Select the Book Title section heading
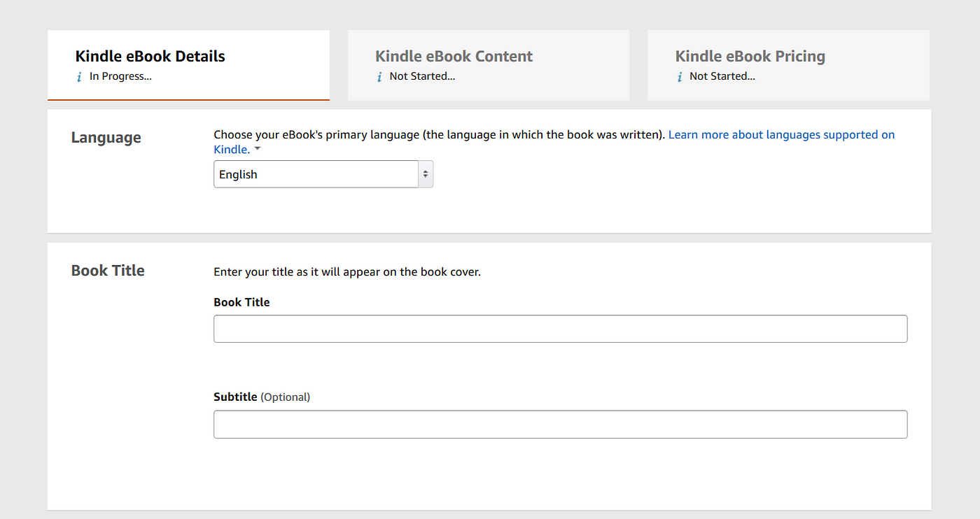Image resolution: width=980 pixels, height=519 pixels. pos(108,271)
